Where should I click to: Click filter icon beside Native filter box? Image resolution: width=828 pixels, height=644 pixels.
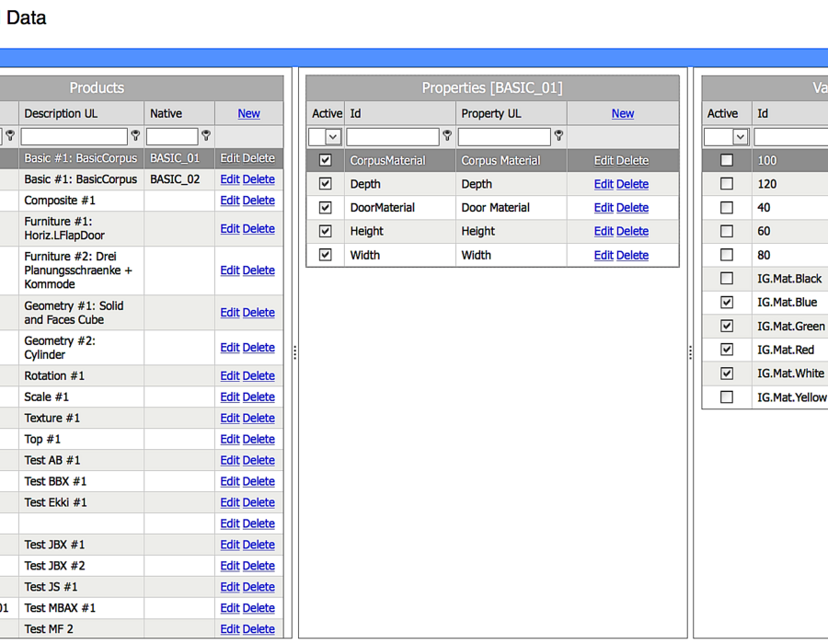click(x=206, y=135)
